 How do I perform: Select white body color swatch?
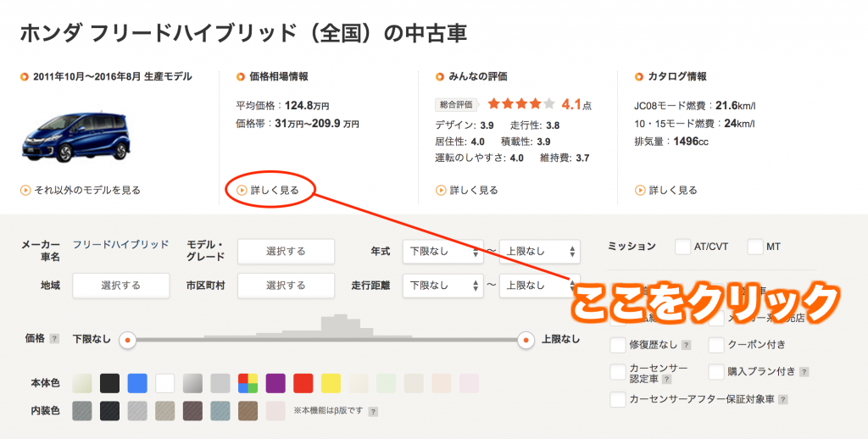point(165,383)
